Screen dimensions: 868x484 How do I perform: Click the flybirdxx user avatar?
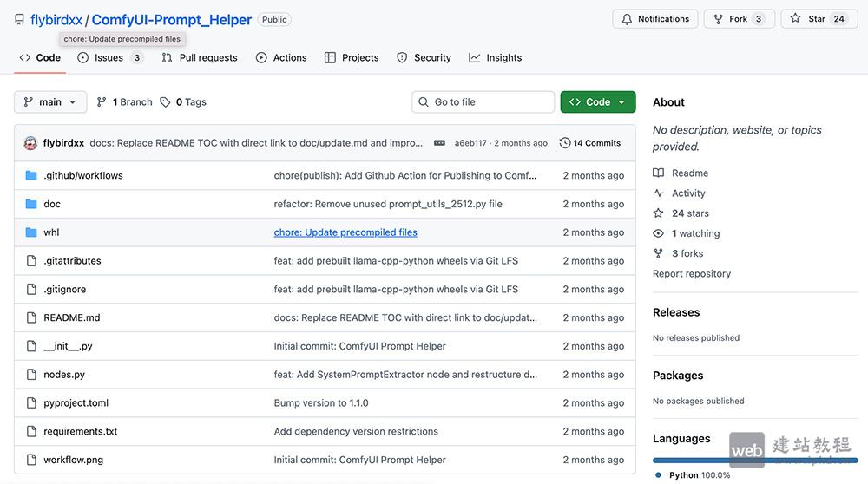pos(30,143)
